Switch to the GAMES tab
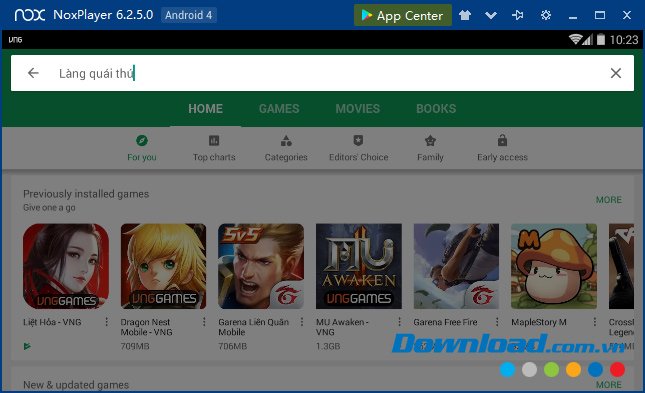The image size is (645, 393). [279, 109]
